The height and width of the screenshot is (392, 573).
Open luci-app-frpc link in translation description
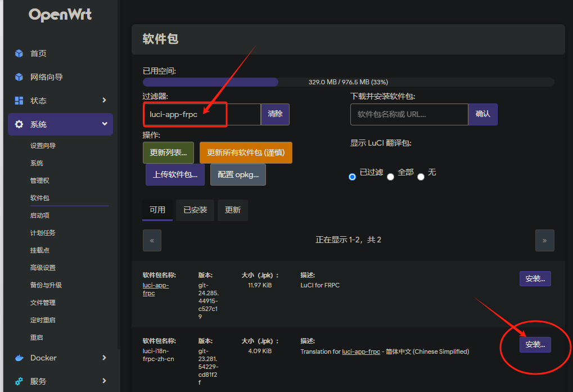click(x=361, y=352)
